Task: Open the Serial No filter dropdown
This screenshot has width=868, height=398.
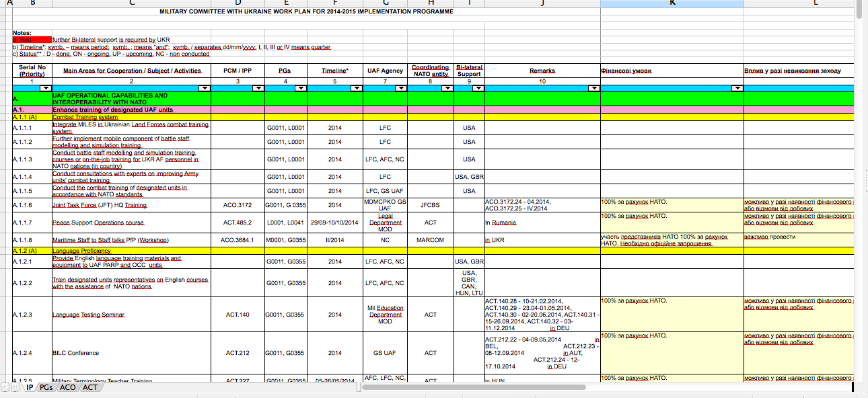Action: pos(45,88)
